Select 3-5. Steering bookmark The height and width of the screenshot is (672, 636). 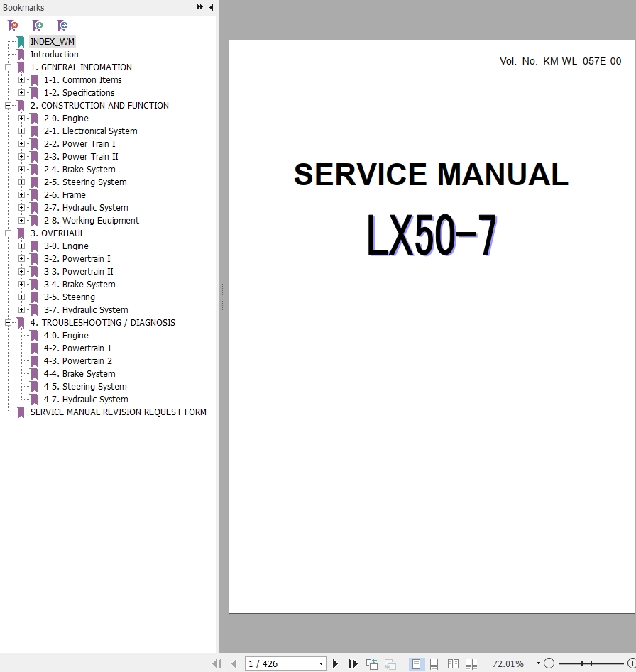click(x=70, y=297)
